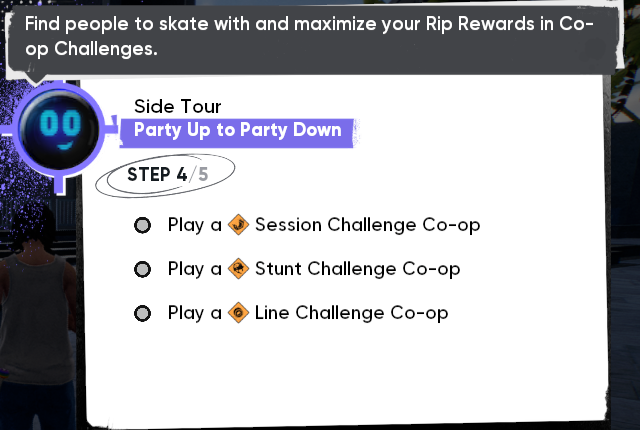Viewport: 640px width, 430px height.
Task: Click the Session Challenge orange diamond icon
Action: (x=238, y=225)
